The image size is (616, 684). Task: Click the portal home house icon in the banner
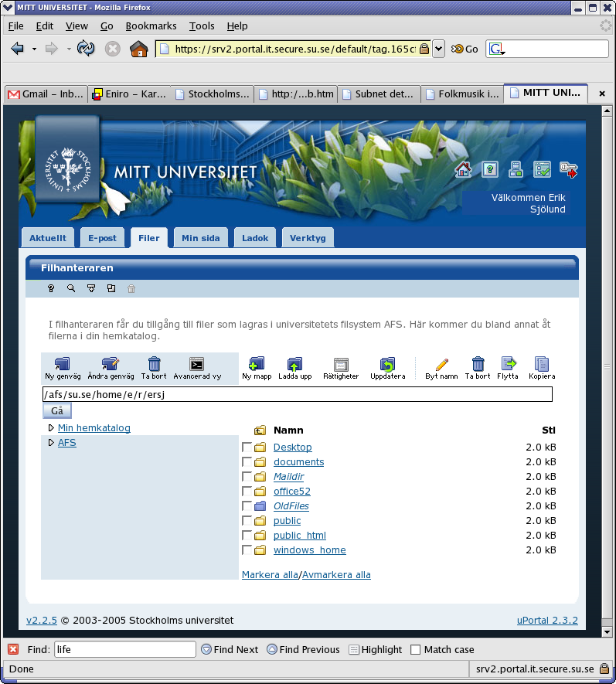pyautogui.click(x=463, y=169)
